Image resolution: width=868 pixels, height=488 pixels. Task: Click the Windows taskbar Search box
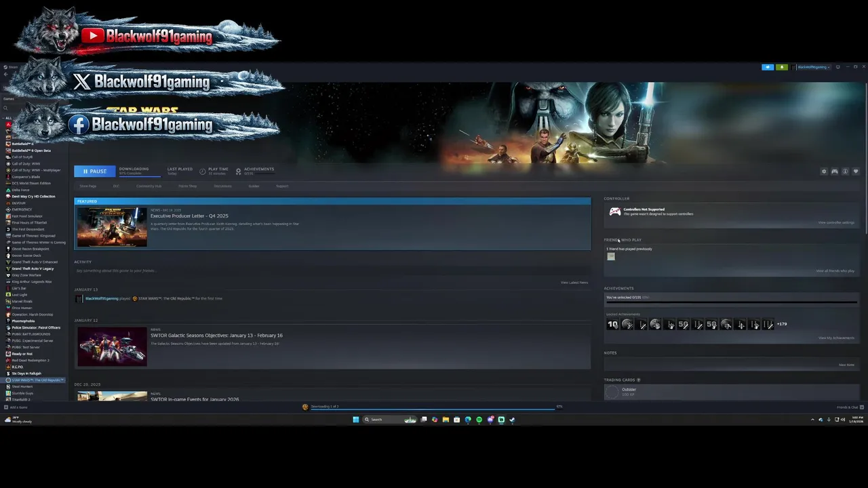(x=390, y=420)
